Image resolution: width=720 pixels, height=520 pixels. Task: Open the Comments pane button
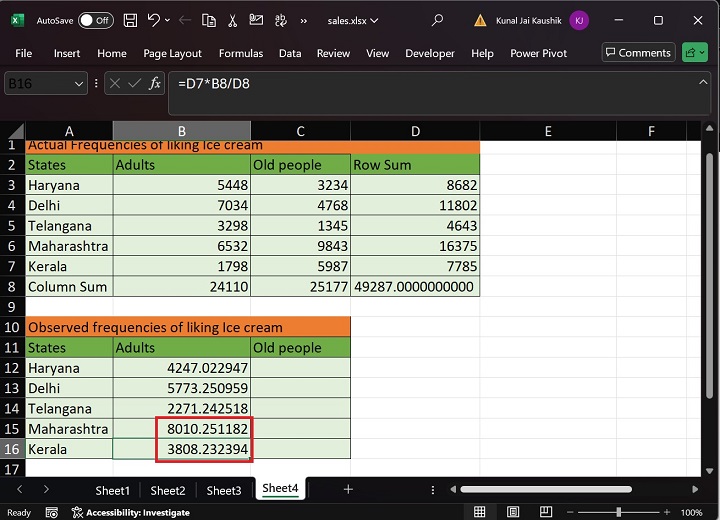[638, 53]
